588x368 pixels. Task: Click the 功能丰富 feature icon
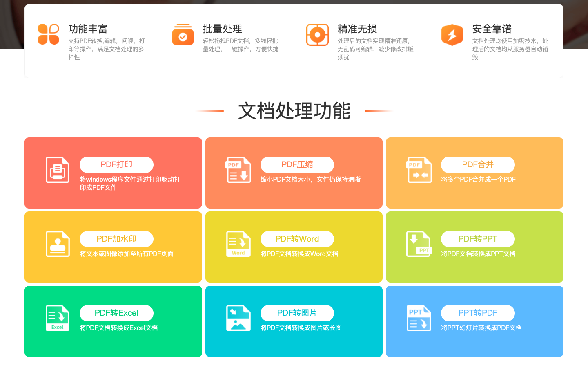pyautogui.click(x=48, y=34)
